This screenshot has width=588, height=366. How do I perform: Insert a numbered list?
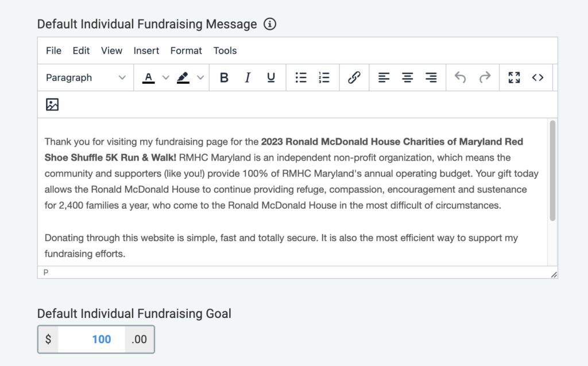(x=324, y=77)
